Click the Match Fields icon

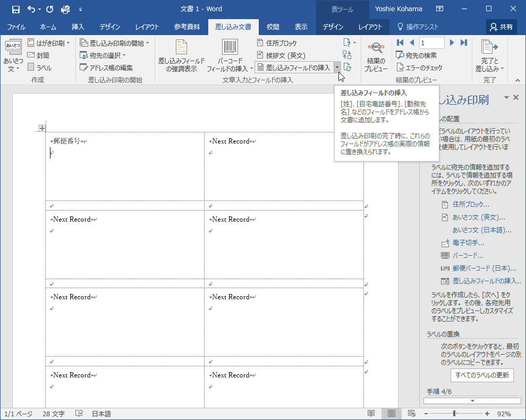[x=347, y=55]
